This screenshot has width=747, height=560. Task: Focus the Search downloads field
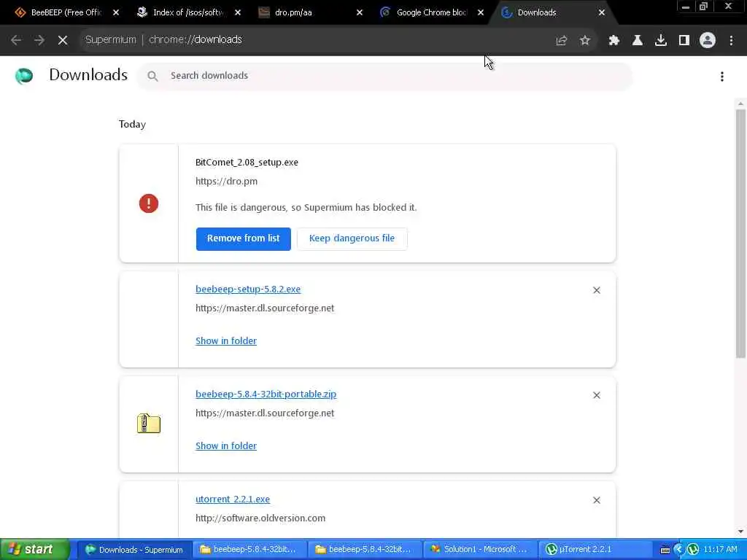point(385,76)
